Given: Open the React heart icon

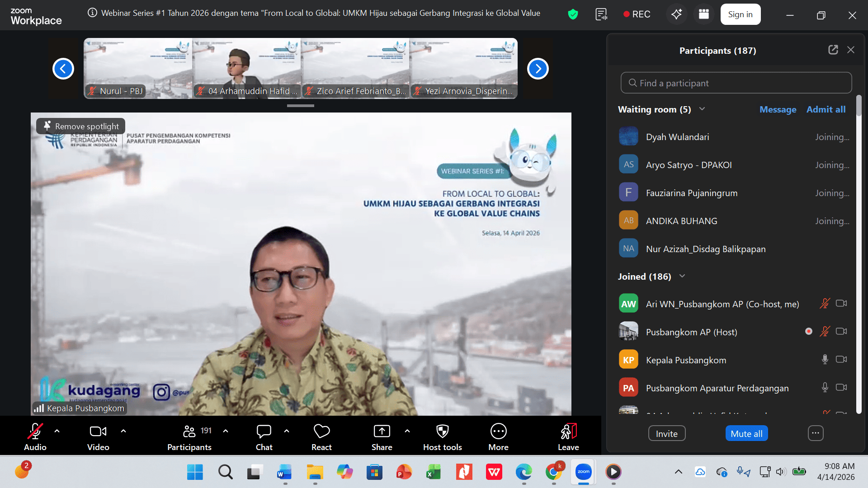Looking at the screenshot, I should coord(321,432).
